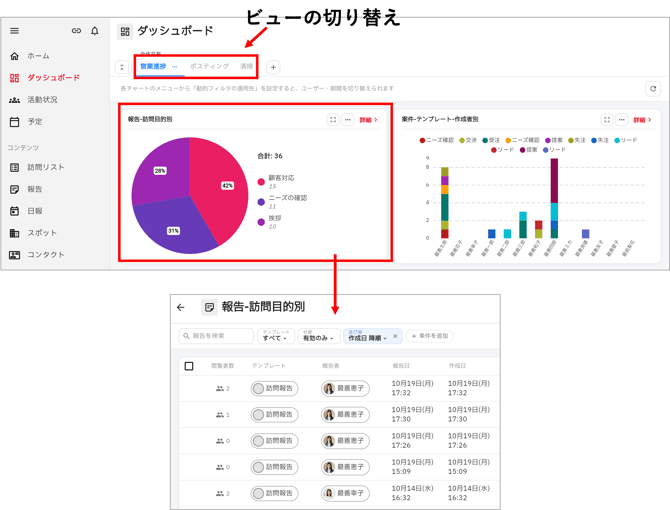Image resolution: width=670 pixels, height=510 pixels.
Task: Add a new dashboard view with plus button
Action: click(273, 67)
